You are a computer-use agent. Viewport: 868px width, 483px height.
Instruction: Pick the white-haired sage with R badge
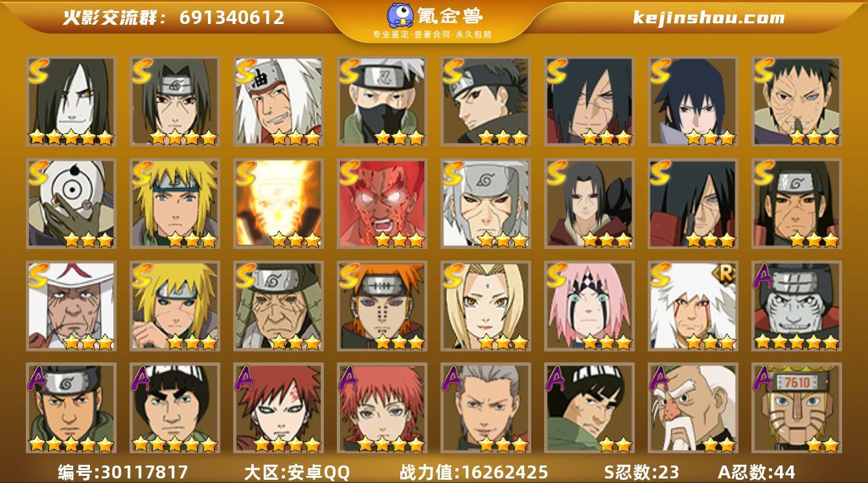click(693, 305)
